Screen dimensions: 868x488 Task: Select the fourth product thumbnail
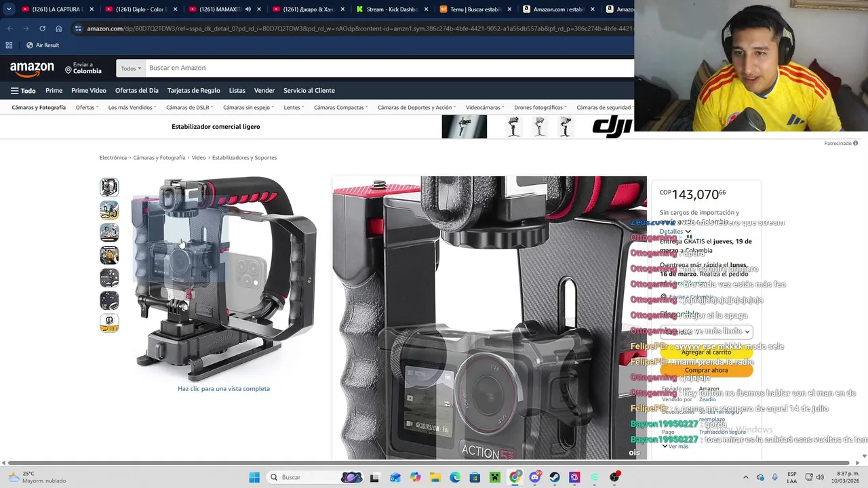[x=109, y=256]
